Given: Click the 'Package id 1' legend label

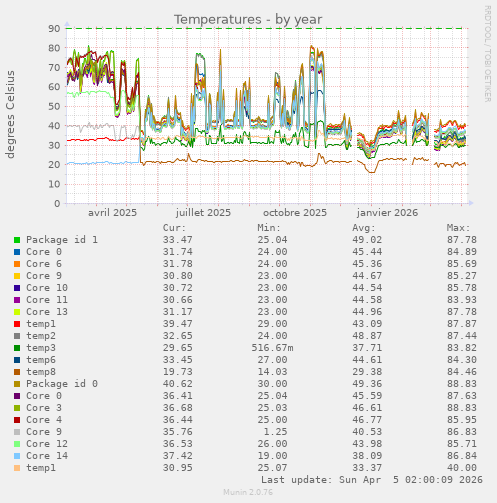Looking at the screenshot, I should click(62, 240).
